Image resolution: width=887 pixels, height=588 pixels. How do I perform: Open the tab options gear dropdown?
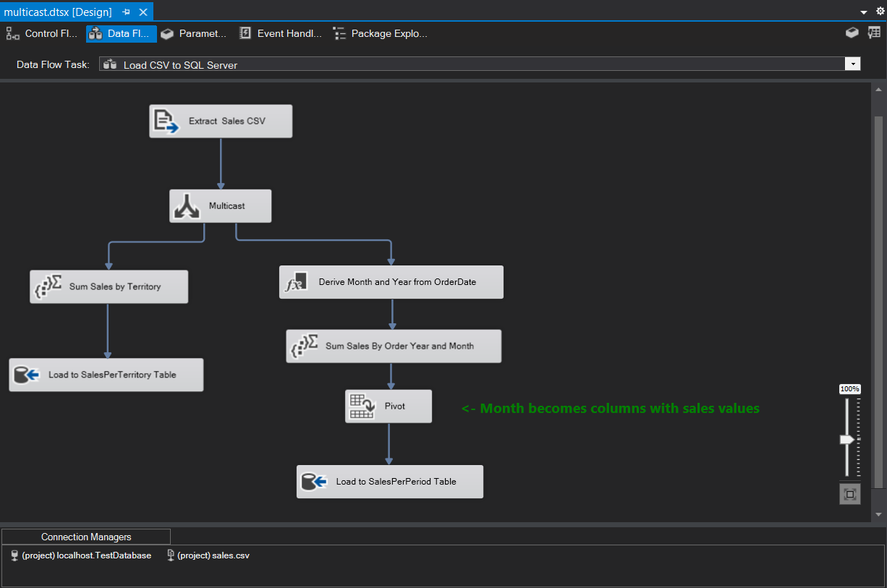tap(880, 11)
